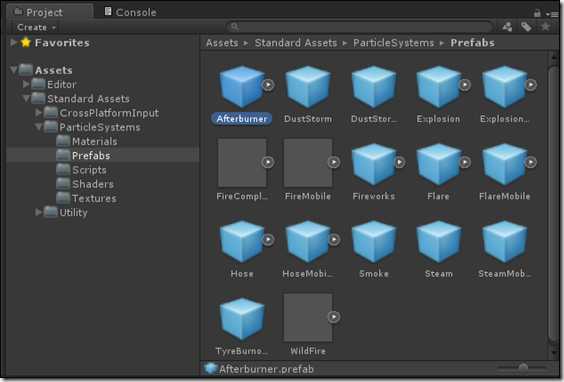The height and width of the screenshot is (382, 564).
Task: Select the Hose prefab cube icon
Action: click(x=242, y=241)
